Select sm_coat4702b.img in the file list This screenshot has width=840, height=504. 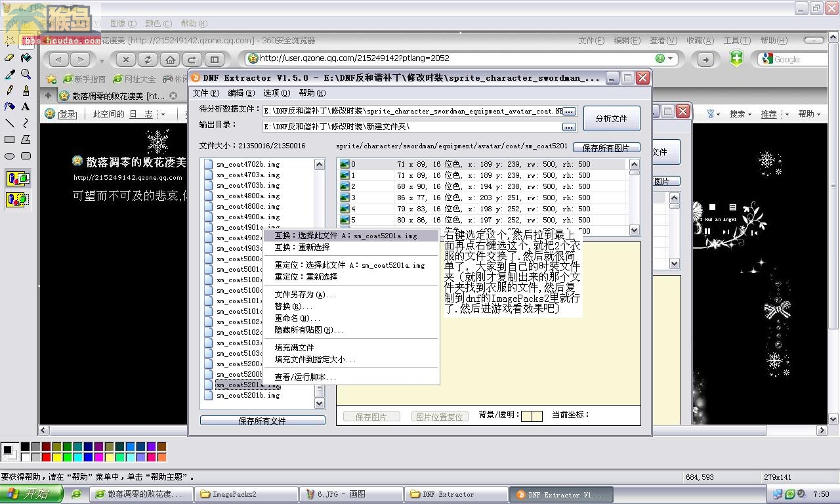pos(248,165)
